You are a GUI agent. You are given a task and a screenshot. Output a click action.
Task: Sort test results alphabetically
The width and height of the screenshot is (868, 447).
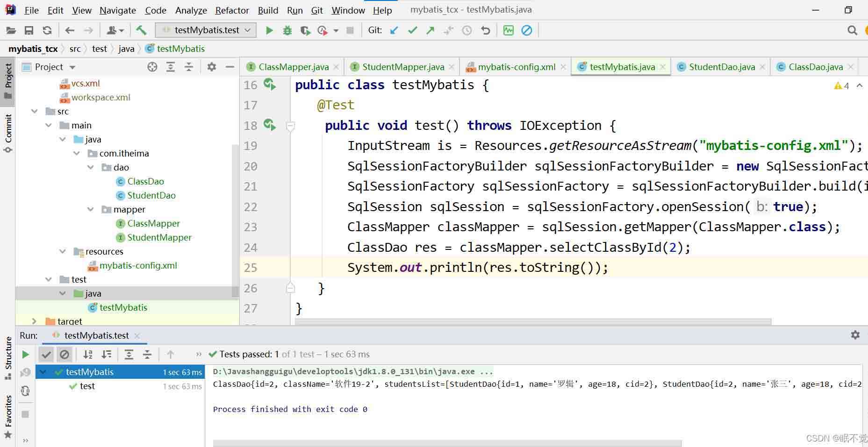click(88, 355)
